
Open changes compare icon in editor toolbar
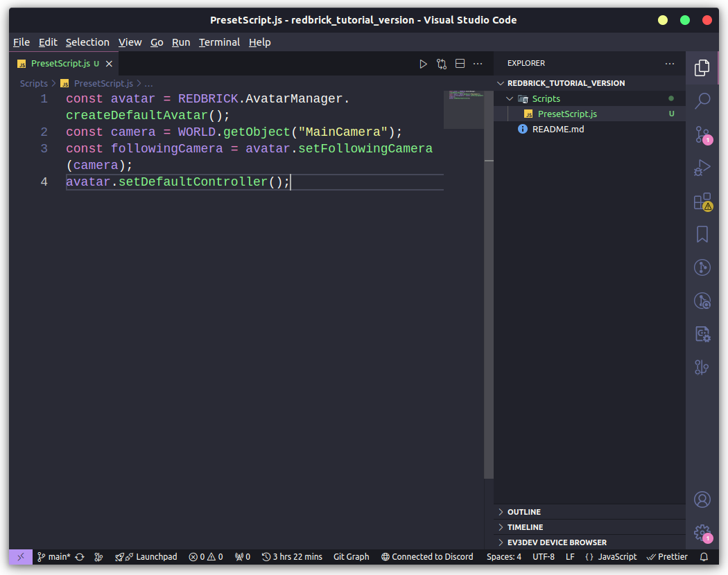pos(441,64)
